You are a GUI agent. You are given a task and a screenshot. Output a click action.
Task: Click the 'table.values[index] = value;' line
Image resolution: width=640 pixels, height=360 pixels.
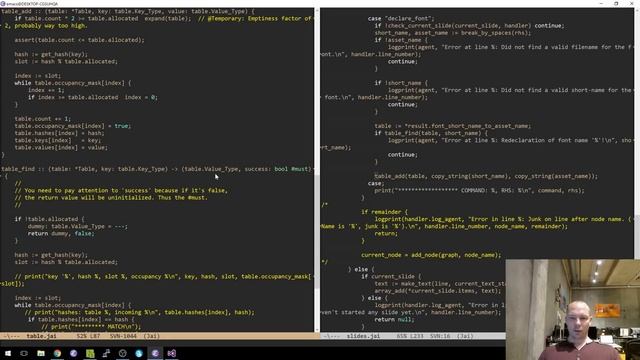coord(61,147)
